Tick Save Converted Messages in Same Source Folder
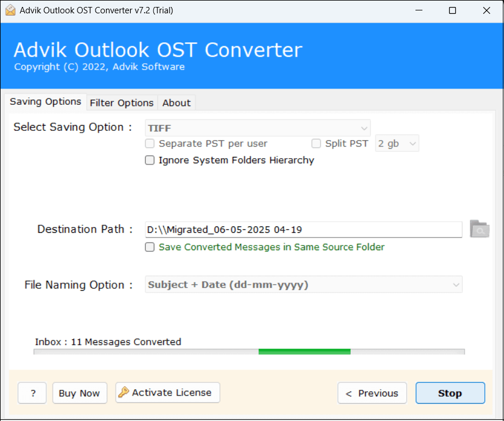This screenshot has width=504, height=421. point(150,247)
